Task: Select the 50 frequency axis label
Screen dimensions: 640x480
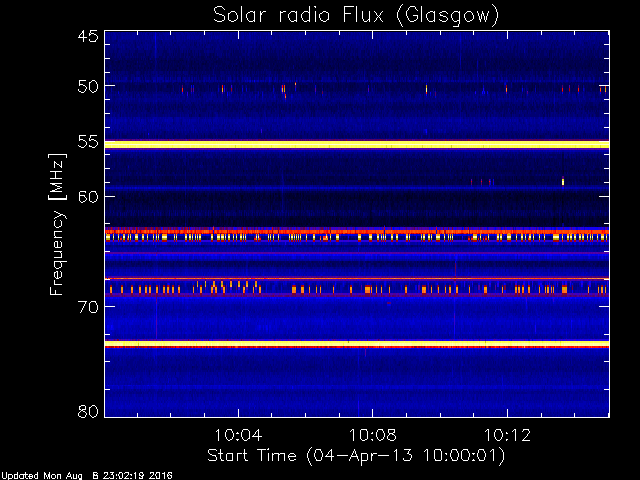Action: click(88, 86)
